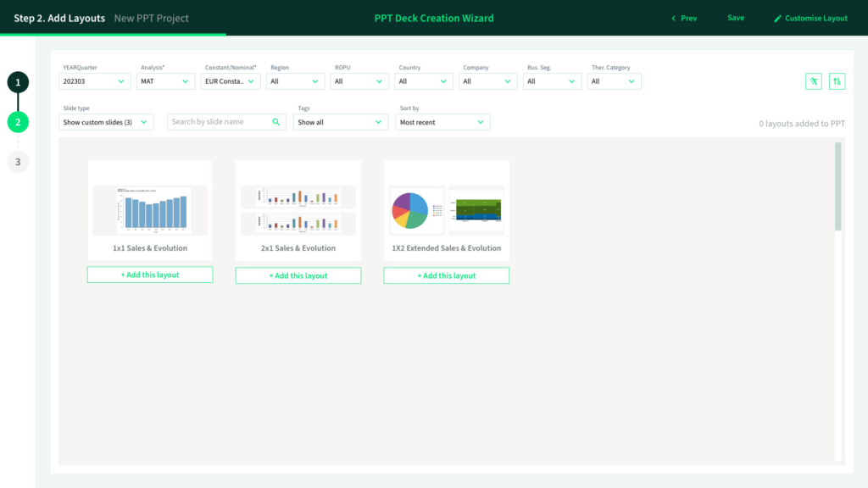Open the YEARQuarter dropdown
This screenshot has width=868, height=488.
tap(95, 81)
